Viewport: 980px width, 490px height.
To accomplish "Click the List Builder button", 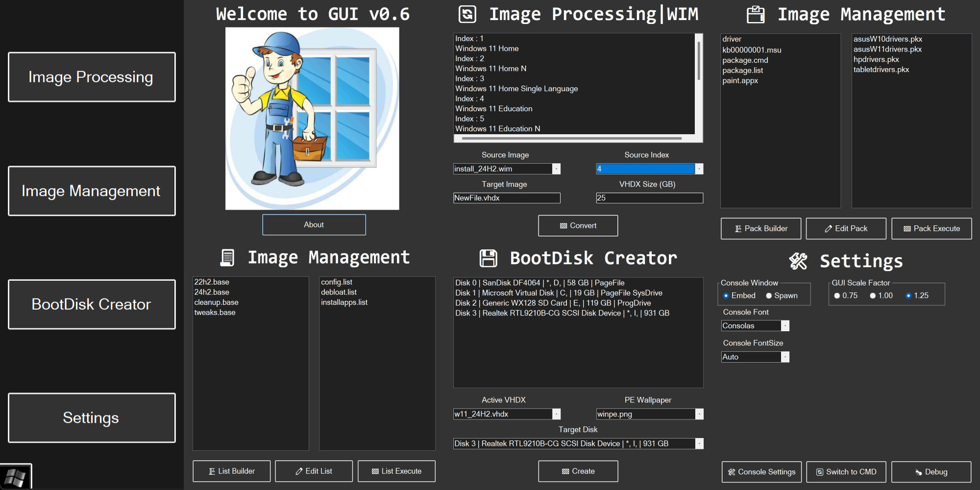I will tap(232, 471).
